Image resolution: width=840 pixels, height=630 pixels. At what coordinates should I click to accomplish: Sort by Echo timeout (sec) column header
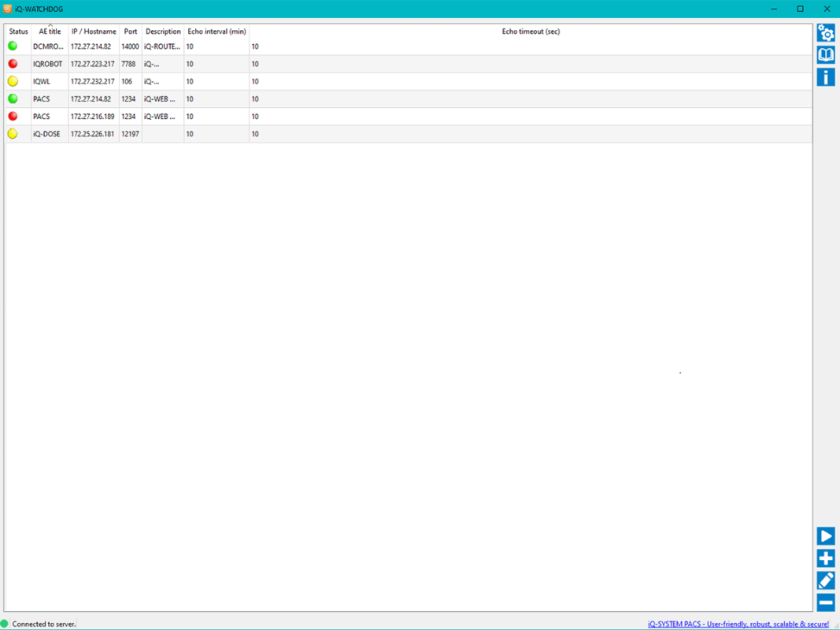[x=531, y=31]
